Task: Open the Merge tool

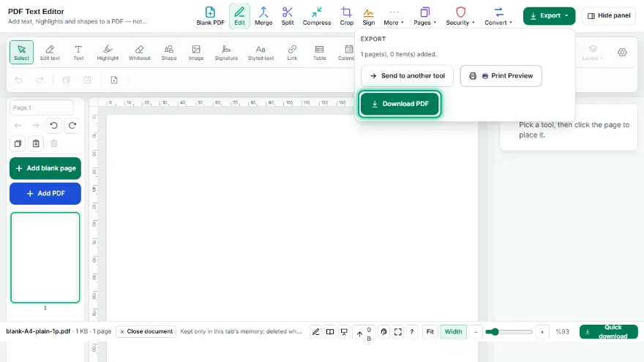Action: [x=263, y=16]
